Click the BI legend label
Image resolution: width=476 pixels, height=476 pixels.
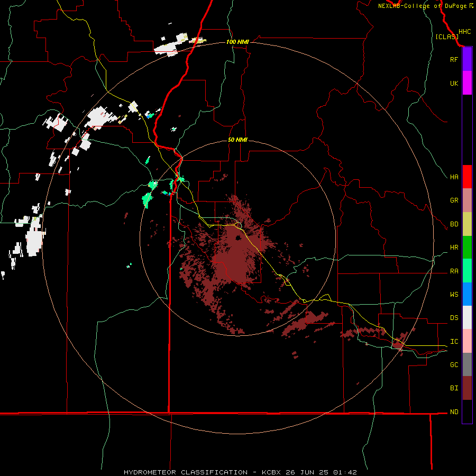(454, 388)
